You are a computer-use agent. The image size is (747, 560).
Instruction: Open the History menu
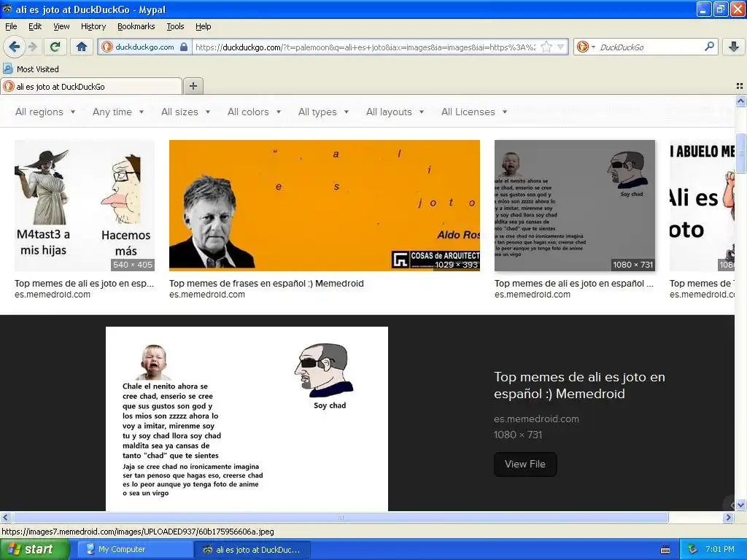[x=93, y=26]
